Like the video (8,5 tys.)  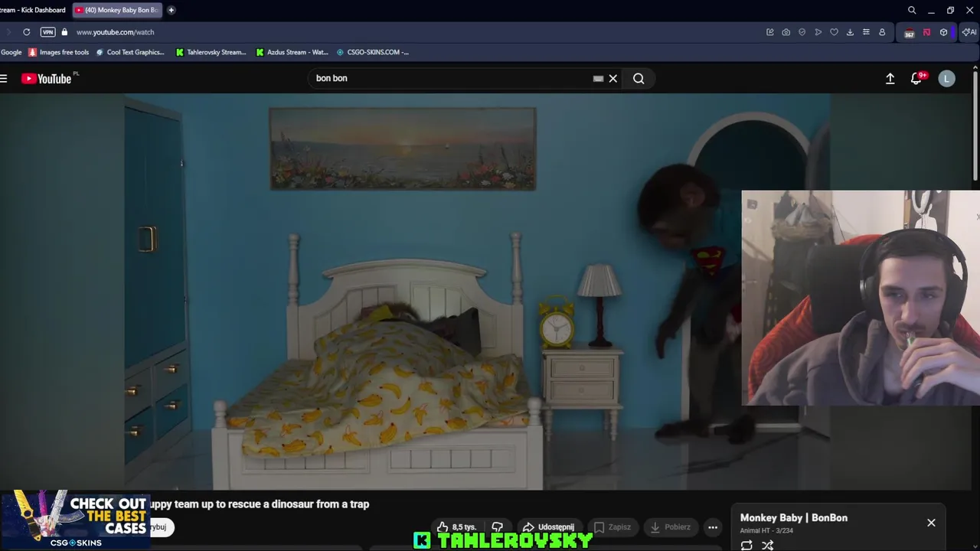[x=457, y=527]
